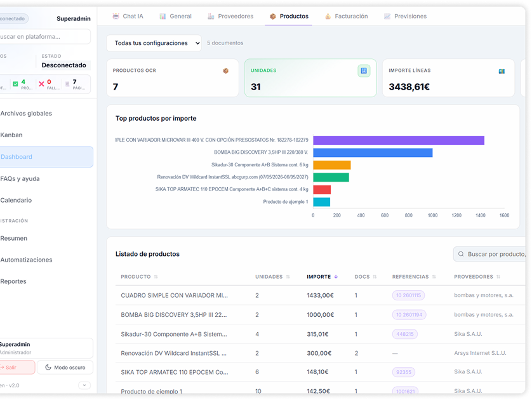Open Kanban from the sidebar
This screenshot has width=532, height=400.
pyautogui.click(x=11, y=135)
